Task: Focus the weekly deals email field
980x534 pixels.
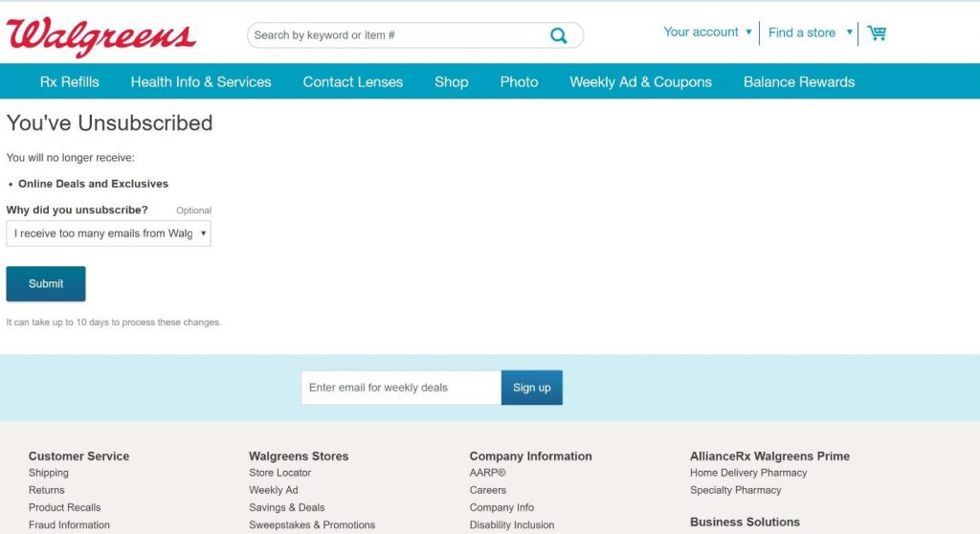Action: pyautogui.click(x=401, y=388)
